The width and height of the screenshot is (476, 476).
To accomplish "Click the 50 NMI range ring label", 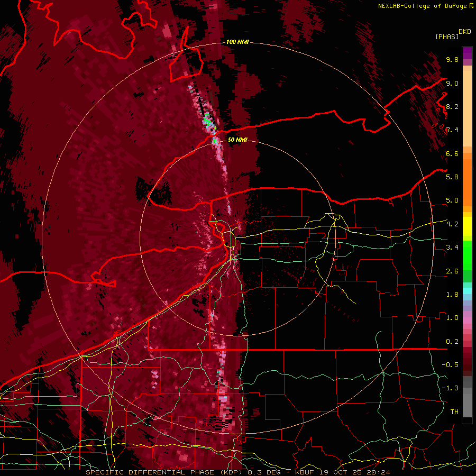I will click(x=237, y=140).
